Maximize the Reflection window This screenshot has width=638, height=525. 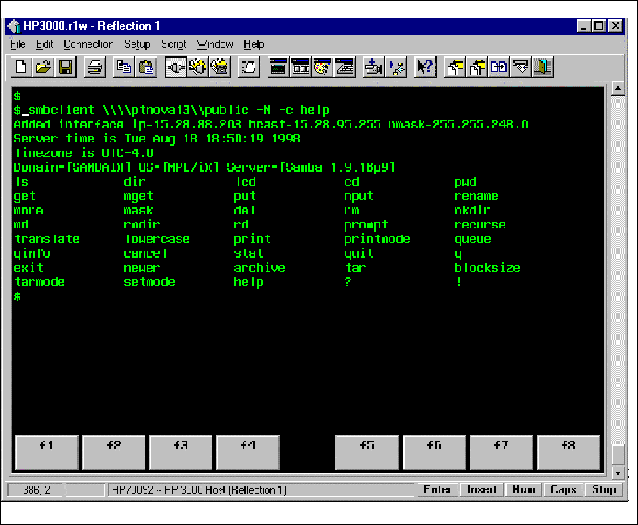click(599, 26)
